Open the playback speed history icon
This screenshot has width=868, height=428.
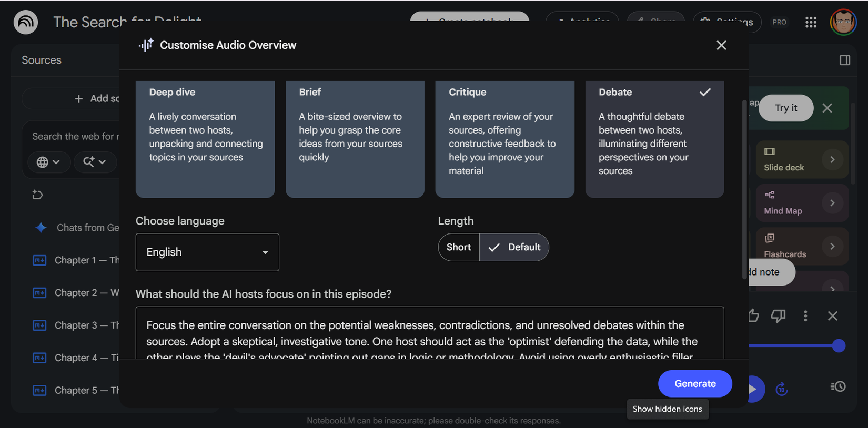[x=838, y=386]
